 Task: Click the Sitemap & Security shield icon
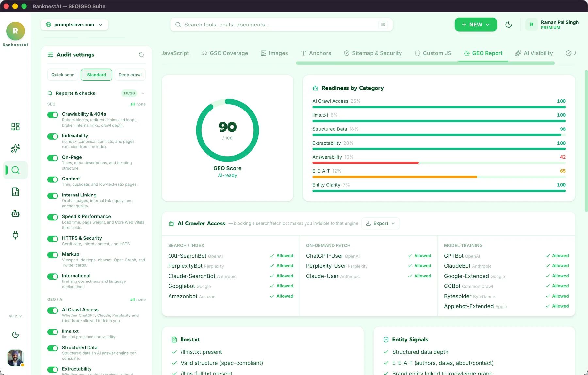click(347, 53)
